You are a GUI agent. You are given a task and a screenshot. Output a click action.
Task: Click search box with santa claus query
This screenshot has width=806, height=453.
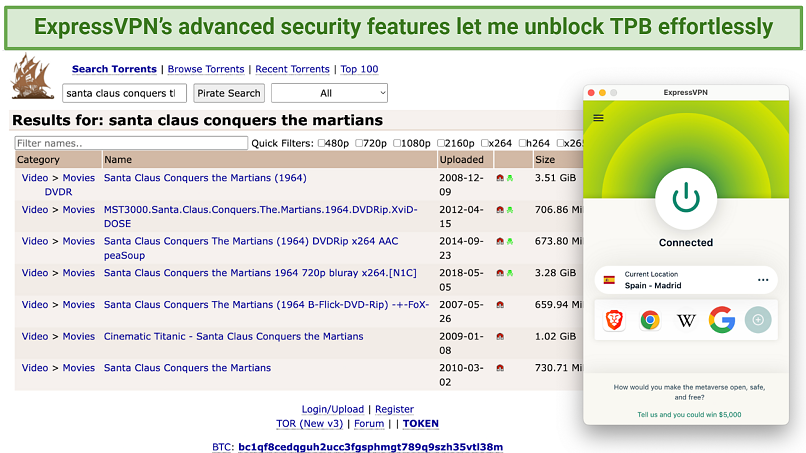124,93
